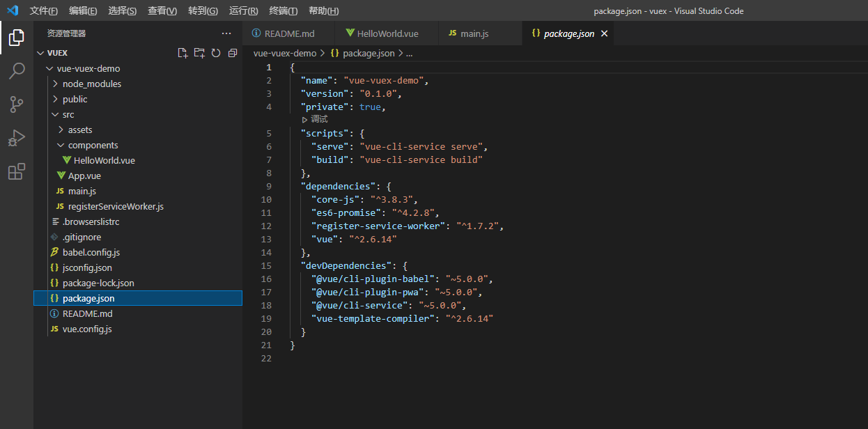Click the 资源管理器 panel title
This screenshot has width=868, height=429.
coord(67,33)
